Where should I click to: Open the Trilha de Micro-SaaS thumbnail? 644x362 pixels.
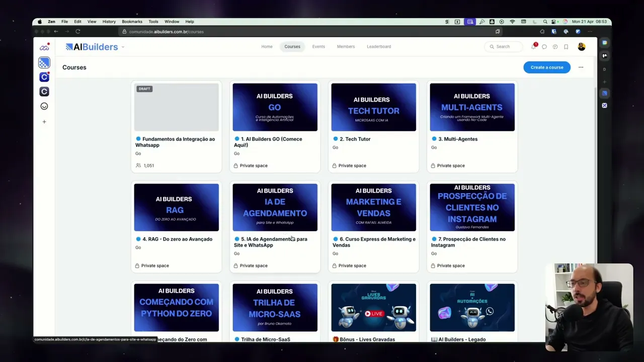[275, 307]
